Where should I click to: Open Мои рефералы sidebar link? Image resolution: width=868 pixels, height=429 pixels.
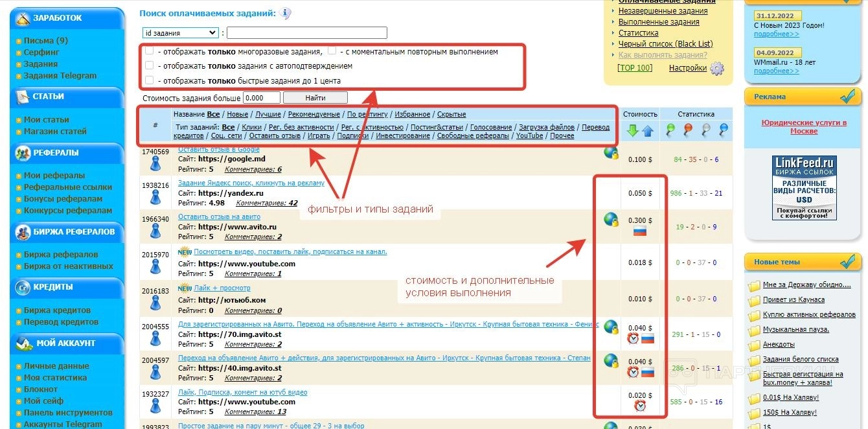pos(54,176)
